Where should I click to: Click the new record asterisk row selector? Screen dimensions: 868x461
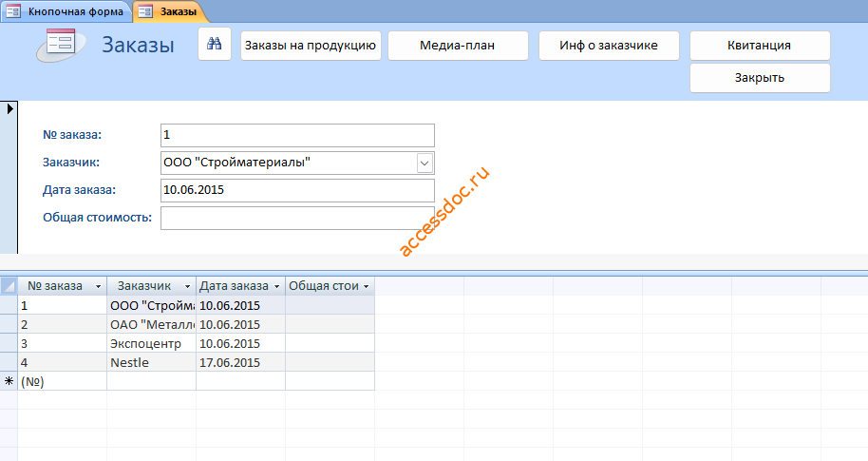(x=9, y=381)
